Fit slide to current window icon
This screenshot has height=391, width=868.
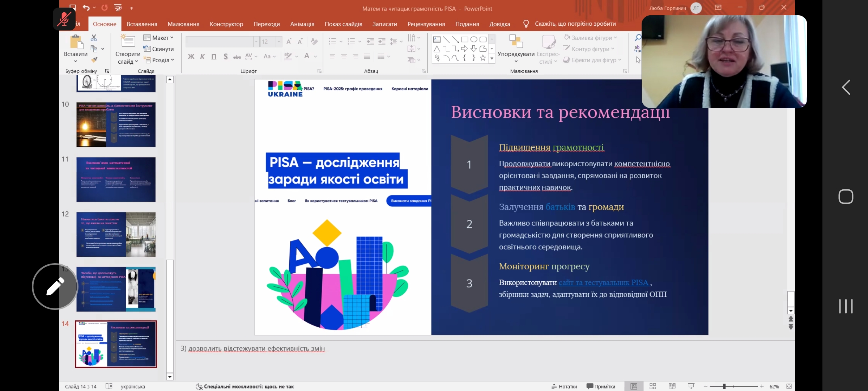[789, 386]
